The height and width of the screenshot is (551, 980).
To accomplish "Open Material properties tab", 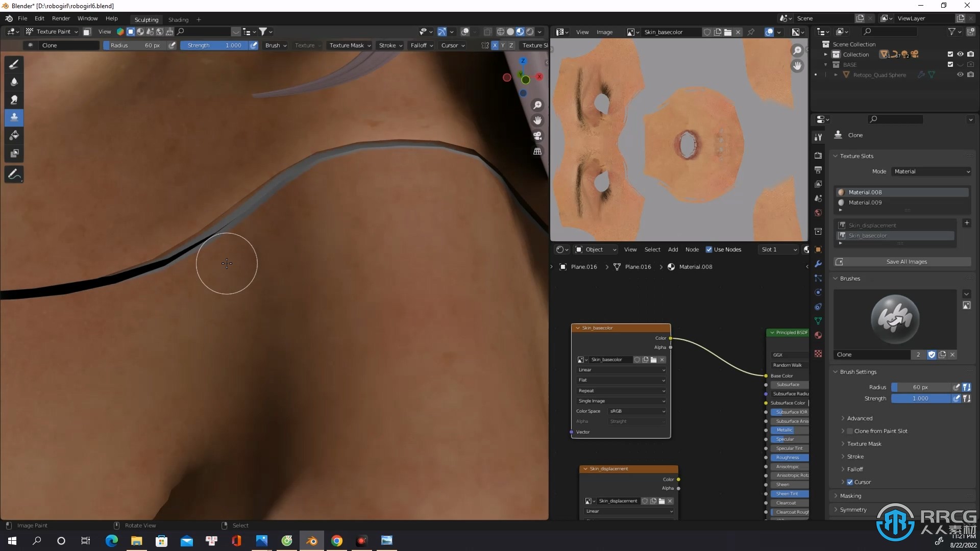I will tap(818, 335).
